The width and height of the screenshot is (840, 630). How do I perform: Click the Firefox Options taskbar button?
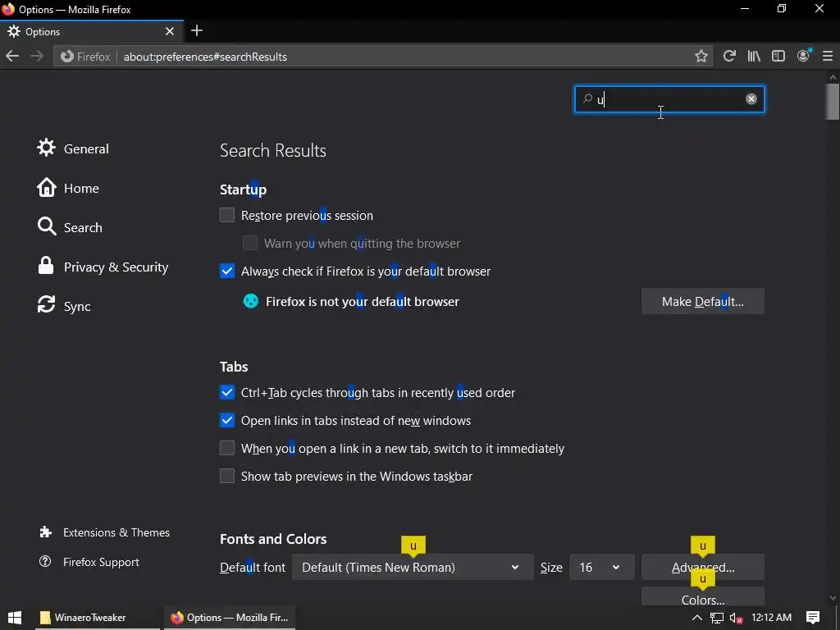(230, 617)
